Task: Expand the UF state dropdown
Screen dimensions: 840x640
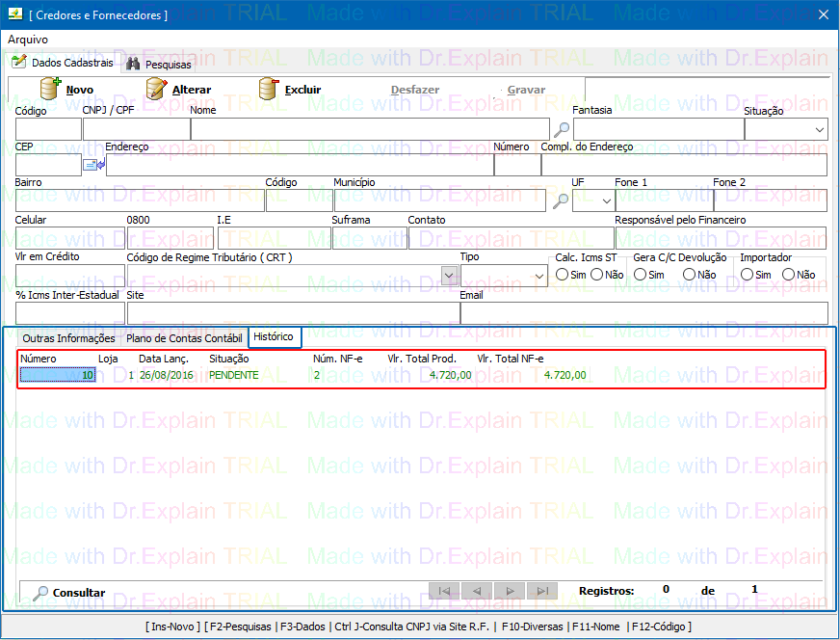Action: 606,200
